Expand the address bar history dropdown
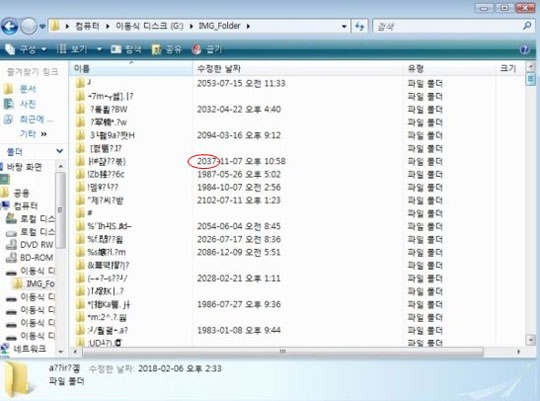Image resolution: width=540 pixels, height=401 pixels. coord(344,26)
